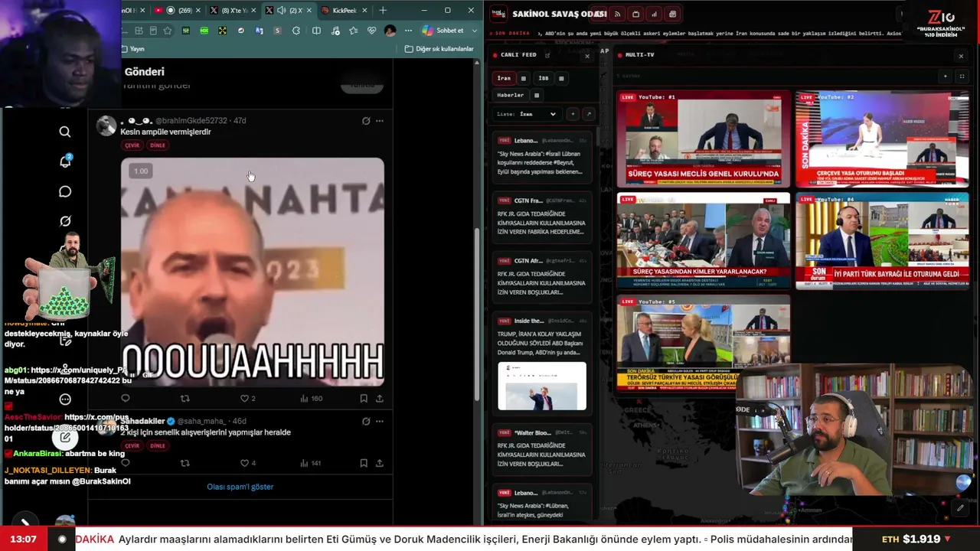Open more options on the Sahadakiler post
980x551 pixels.
click(x=380, y=421)
